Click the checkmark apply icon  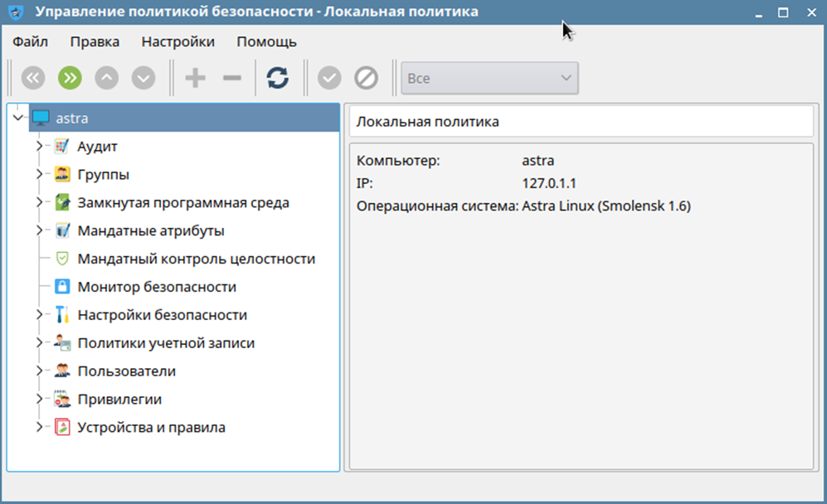[x=329, y=78]
